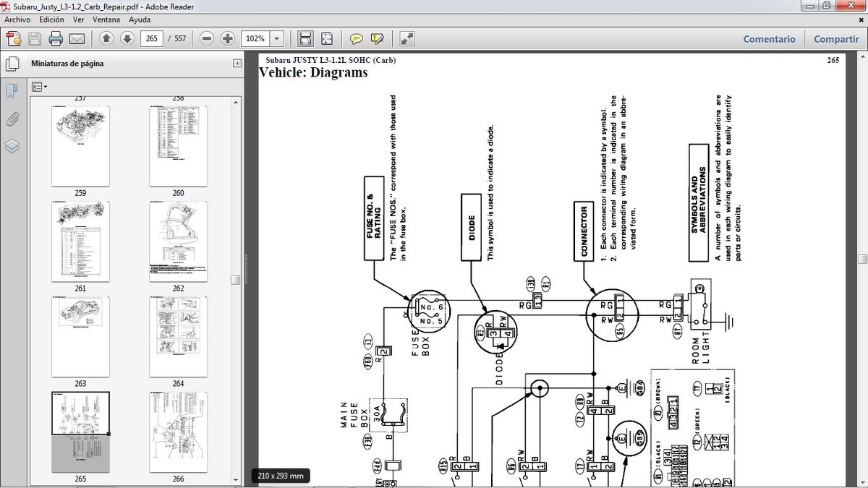This screenshot has height=488, width=868.
Task: Open the zoom level dropdown arrow
Action: coord(278,38)
